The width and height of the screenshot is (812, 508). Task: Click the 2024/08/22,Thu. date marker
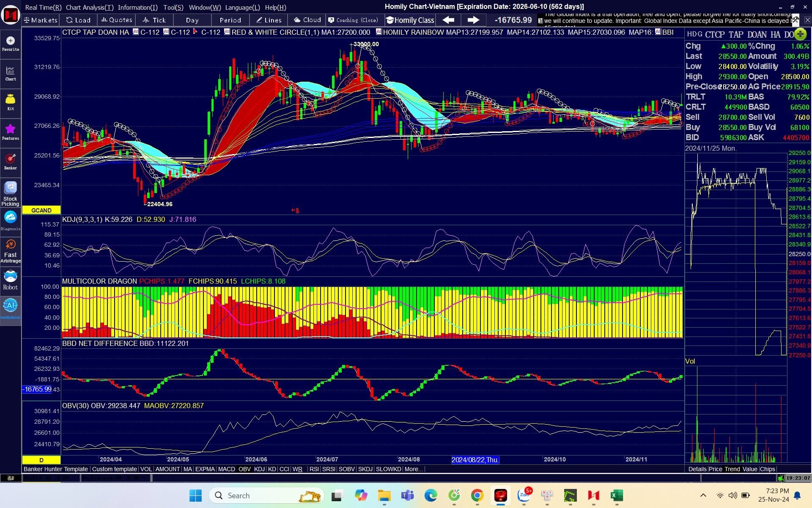click(475, 460)
